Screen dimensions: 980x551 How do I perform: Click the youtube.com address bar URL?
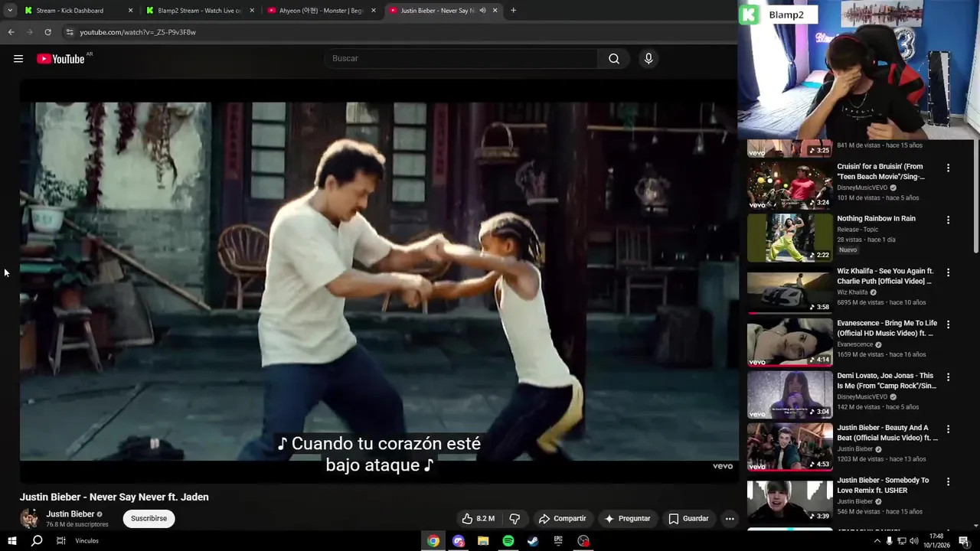pos(138,32)
